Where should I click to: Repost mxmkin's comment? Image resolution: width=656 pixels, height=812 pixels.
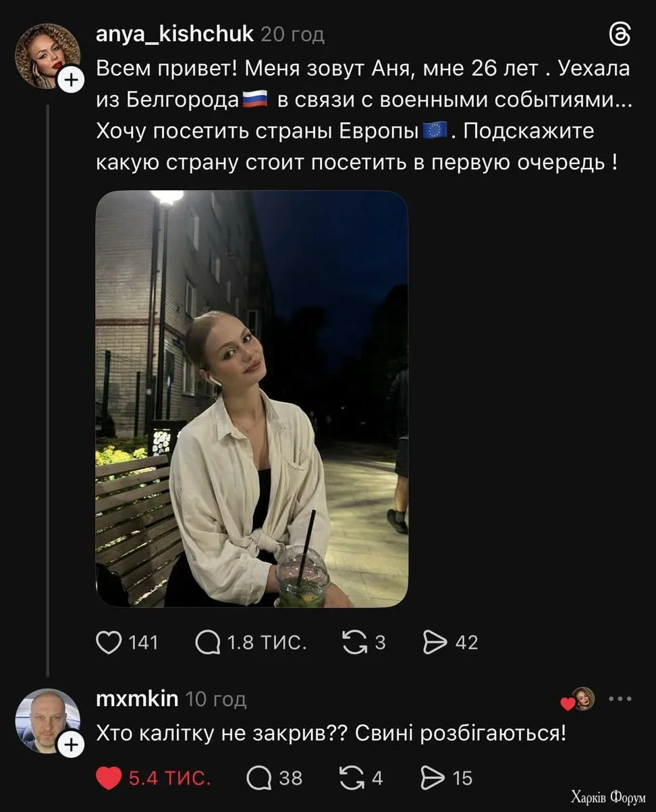pyautogui.click(x=350, y=778)
